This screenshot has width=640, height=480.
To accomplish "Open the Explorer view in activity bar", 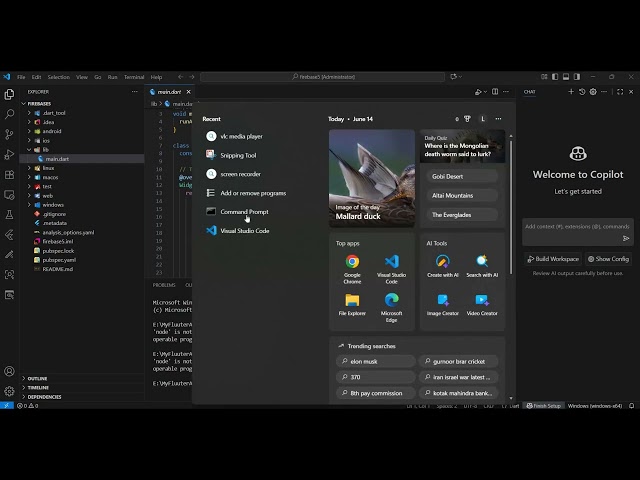I will (9, 94).
